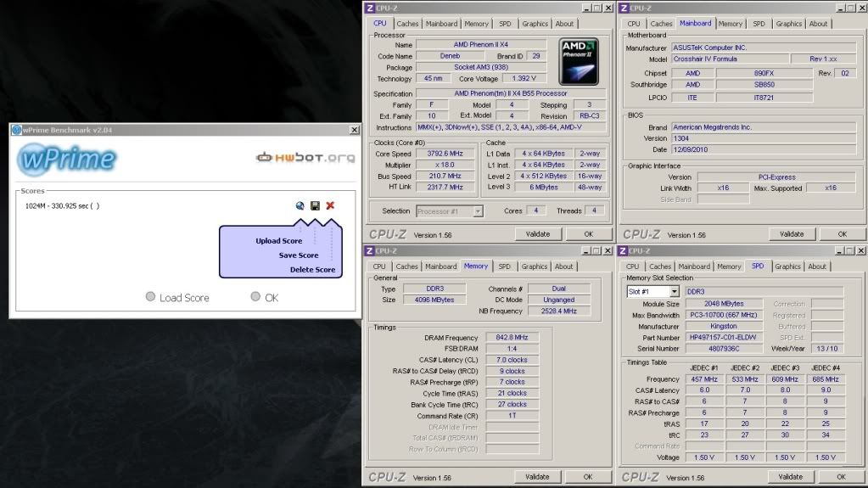Select the OK radio button in wPrime
Screen dimensions: 868x488
[x=255, y=297]
